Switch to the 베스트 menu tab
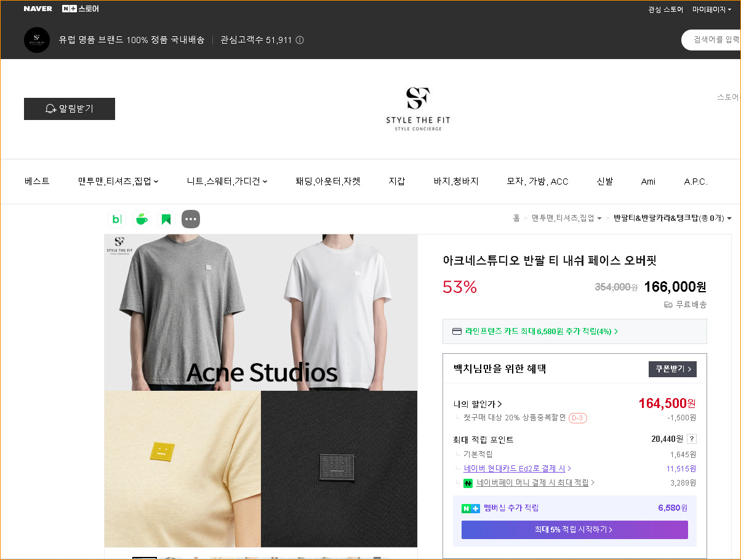This screenshot has height=560, width=741. tap(37, 181)
